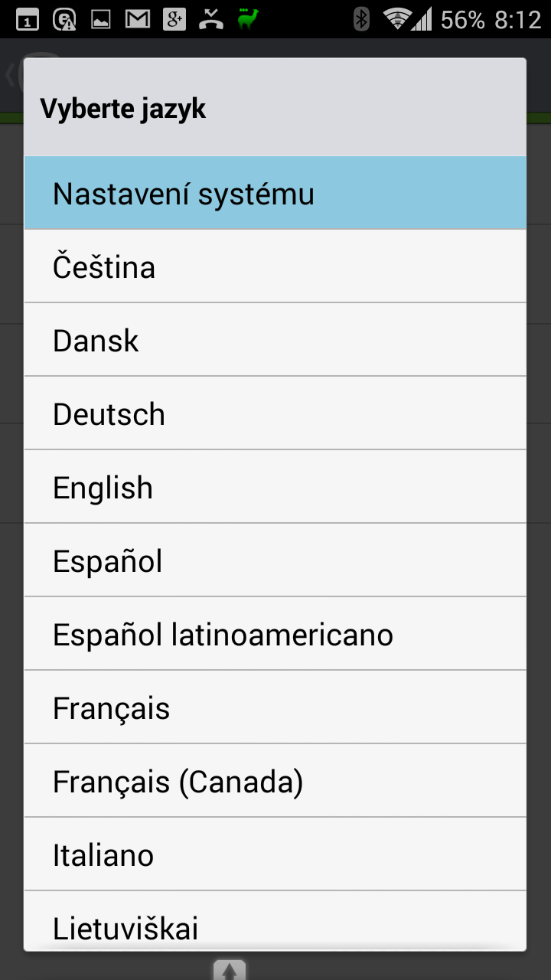Viewport: 551px width, 980px height.
Task: Tap the picture notification icon
Action: [x=102, y=19]
